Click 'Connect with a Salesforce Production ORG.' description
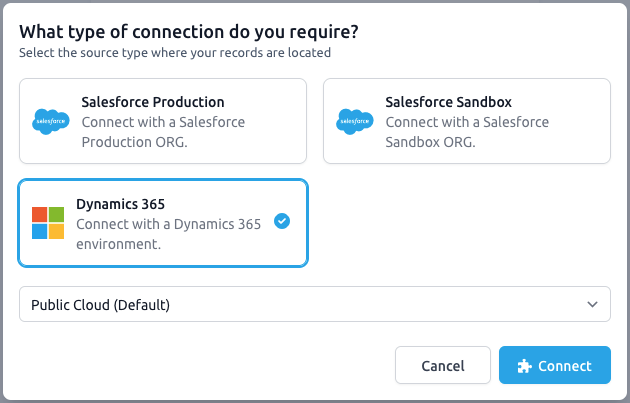Screen dimensions: 630x403 pos(163,132)
